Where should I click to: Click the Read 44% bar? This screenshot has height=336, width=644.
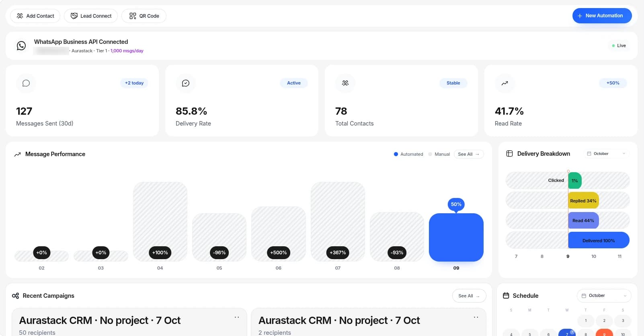583,221
